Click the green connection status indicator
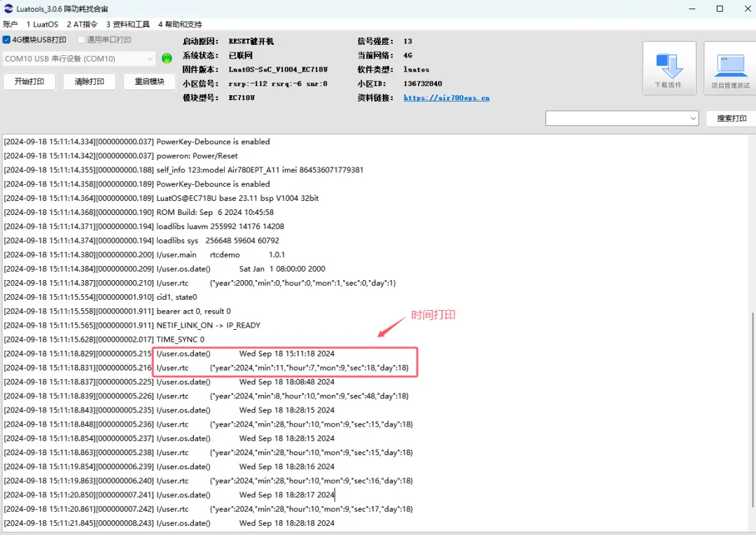This screenshot has height=535, width=756. [x=167, y=58]
